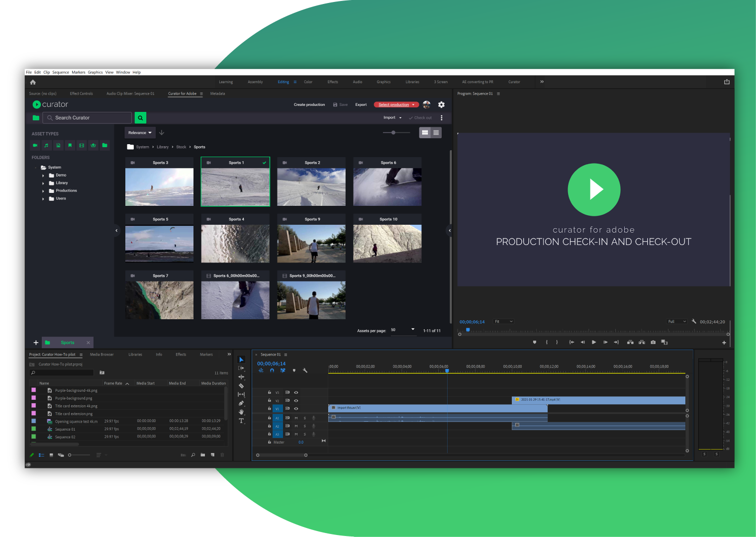Click in the Search Curator field
The height and width of the screenshot is (537, 756).
(88, 118)
